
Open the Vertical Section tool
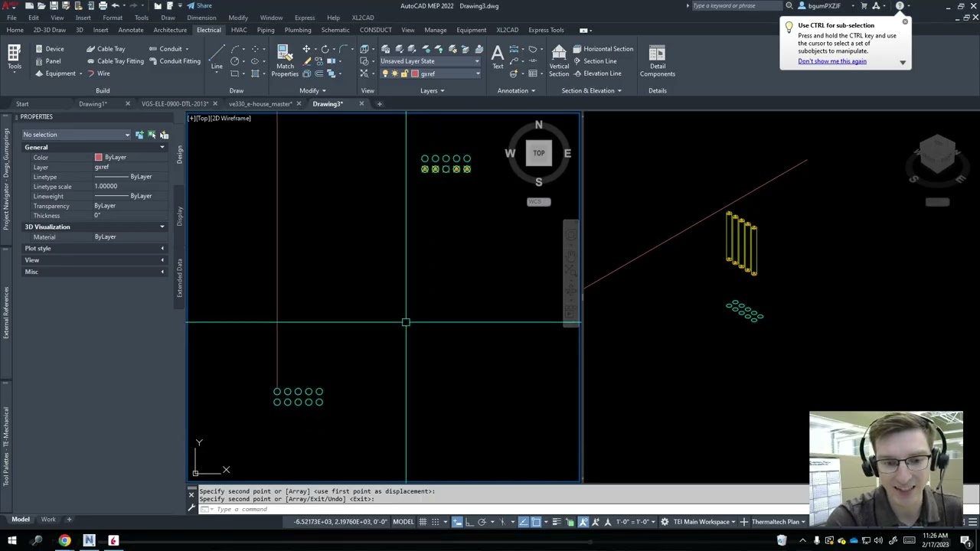tap(559, 60)
